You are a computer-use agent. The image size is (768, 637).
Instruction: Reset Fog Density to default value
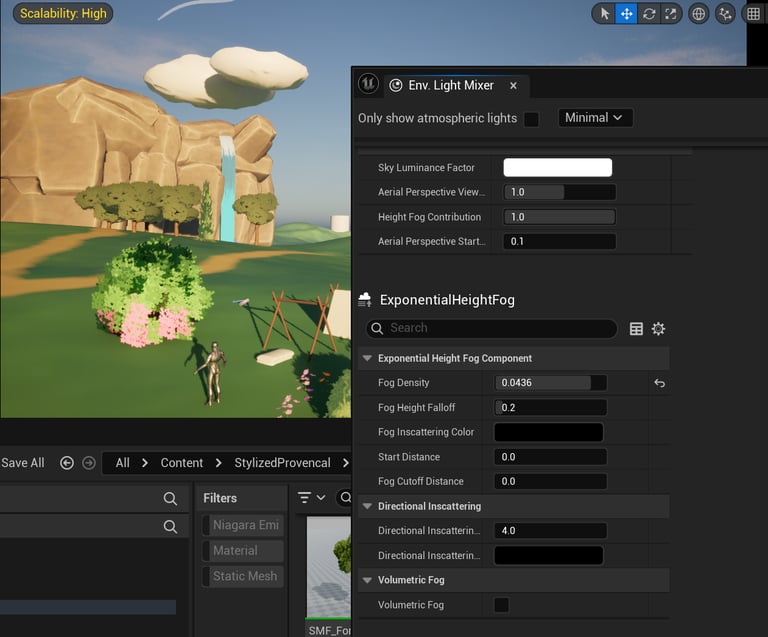click(659, 383)
